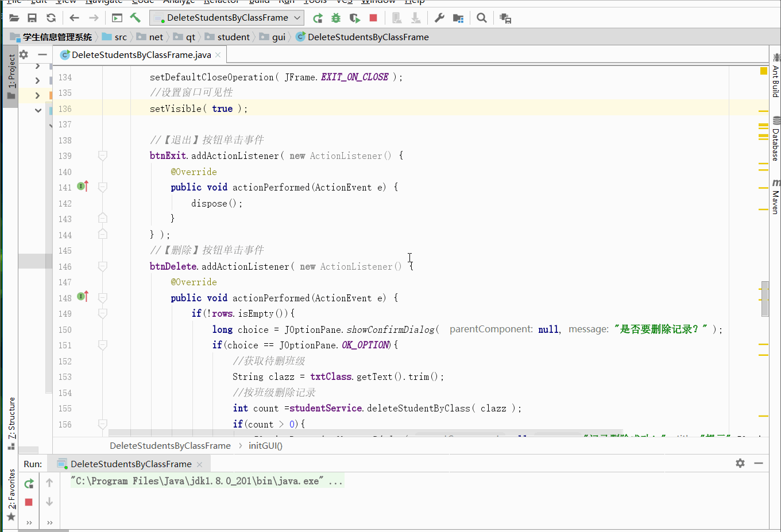Click the last toolbar icon right of search
This screenshot has width=781, height=532.
pyautogui.click(x=505, y=18)
